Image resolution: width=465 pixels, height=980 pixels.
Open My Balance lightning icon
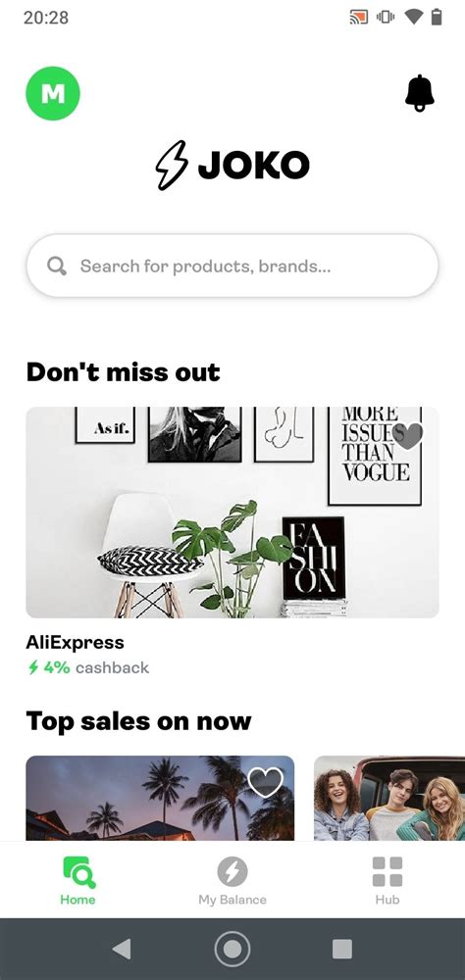tap(232, 871)
